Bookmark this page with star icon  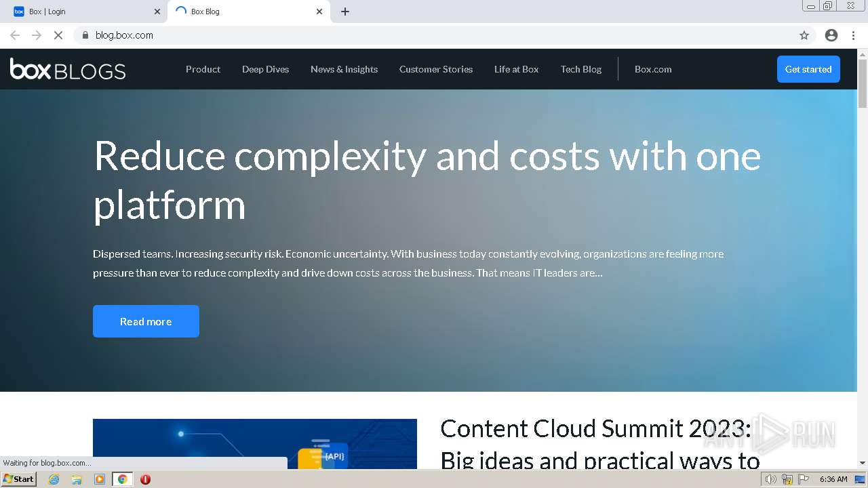click(804, 35)
